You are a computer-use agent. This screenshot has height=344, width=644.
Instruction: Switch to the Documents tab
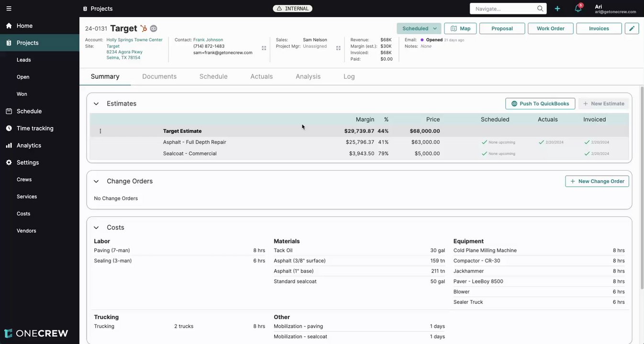pyautogui.click(x=159, y=76)
